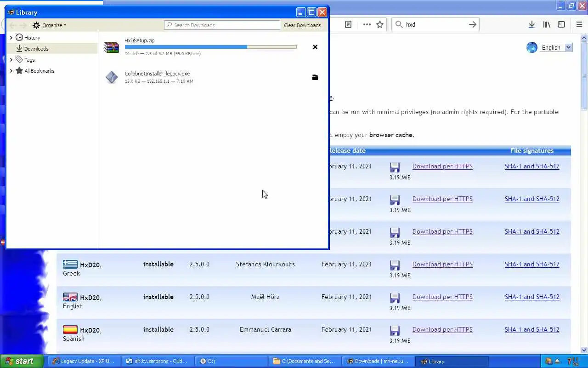The width and height of the screenshot is (588, 368).
Task: Click the Library forward arrow
Action: click(x=23, y=25)
